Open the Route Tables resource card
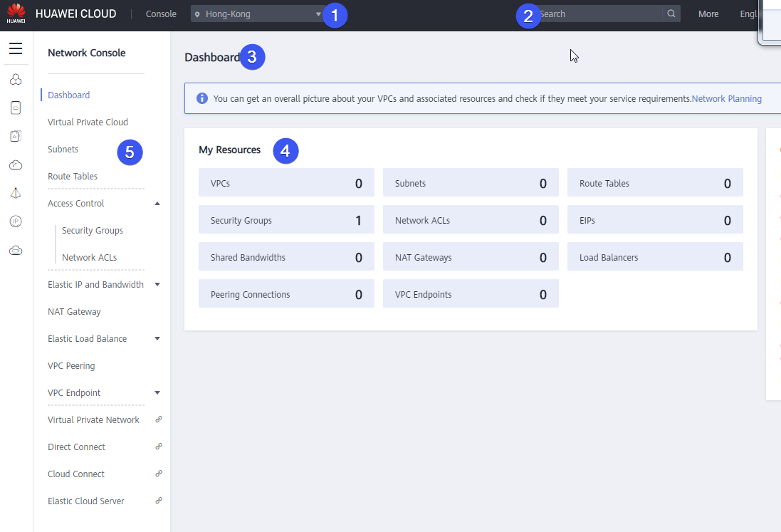The height and width of the screenshot is (532, 781). pos(655,182)
